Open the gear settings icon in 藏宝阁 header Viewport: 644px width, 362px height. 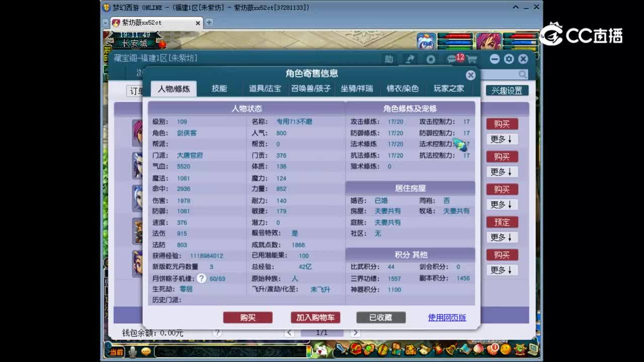[509, 59]
